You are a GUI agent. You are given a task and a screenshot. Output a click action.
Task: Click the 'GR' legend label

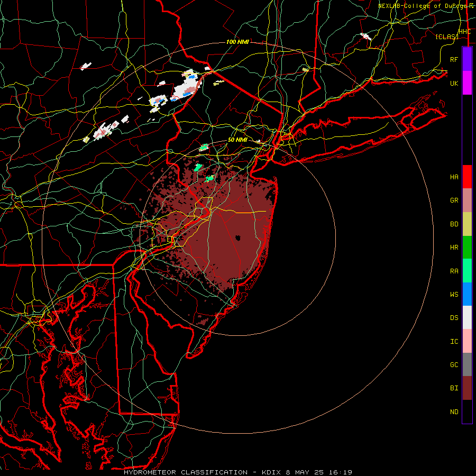(x=454, y=200)
